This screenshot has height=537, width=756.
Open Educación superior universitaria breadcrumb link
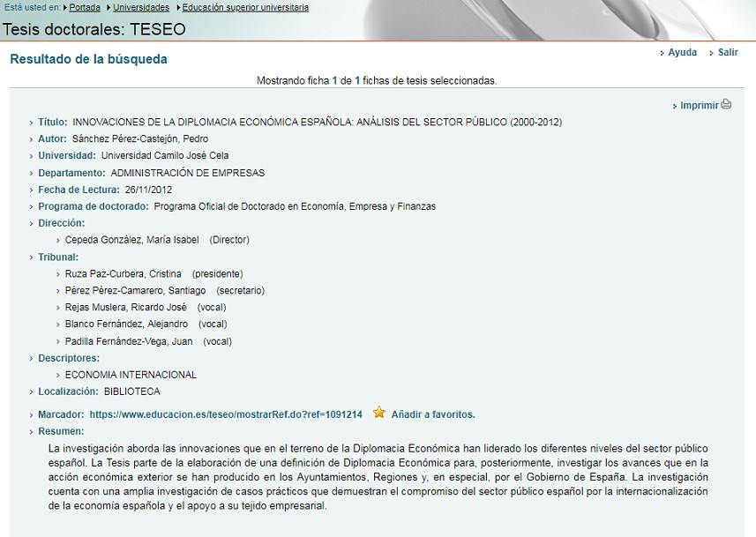[x=245, y=8]
